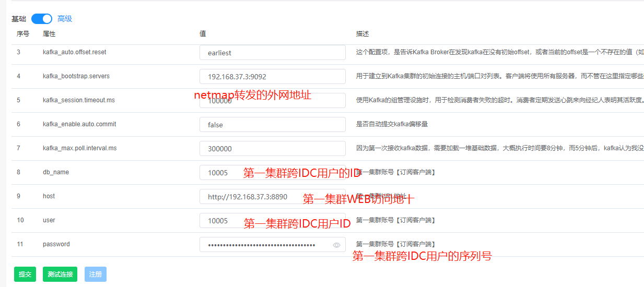Screen dimensions: 644x287
Task: Click the 注册 register button
Action: coord(96,274)
